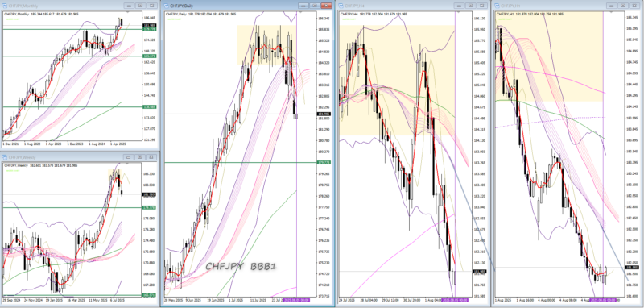644x308 pixels.
Task: Click the black 181.985 price label in H1 chart
Action: (x=633, y=268)
